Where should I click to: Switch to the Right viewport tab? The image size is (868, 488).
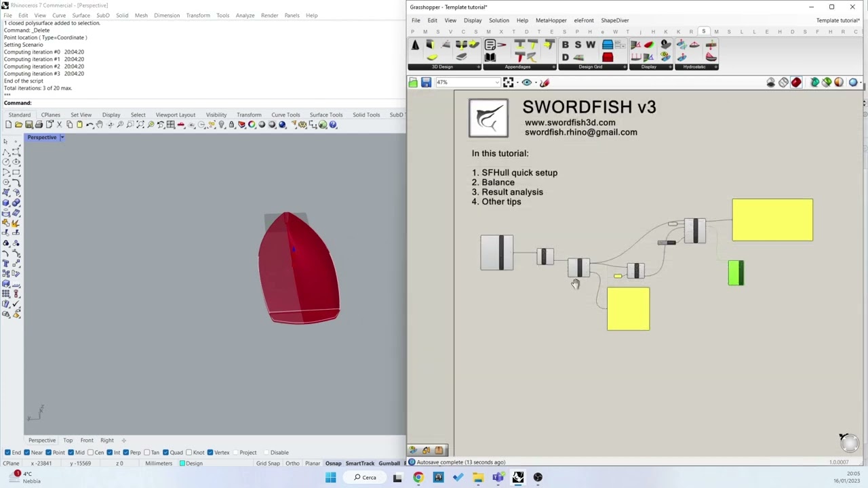click(x=107, y=441)
